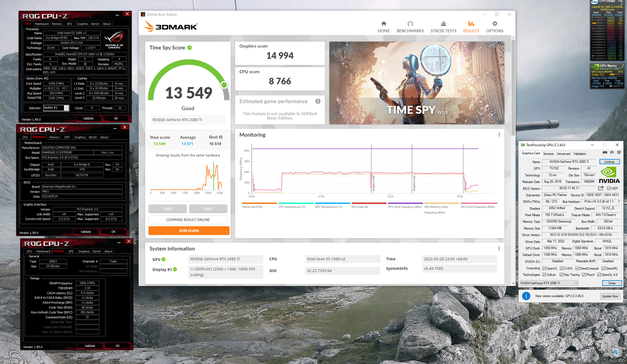Click OK in the middle CPU-Z window

(x=113, y=232)
